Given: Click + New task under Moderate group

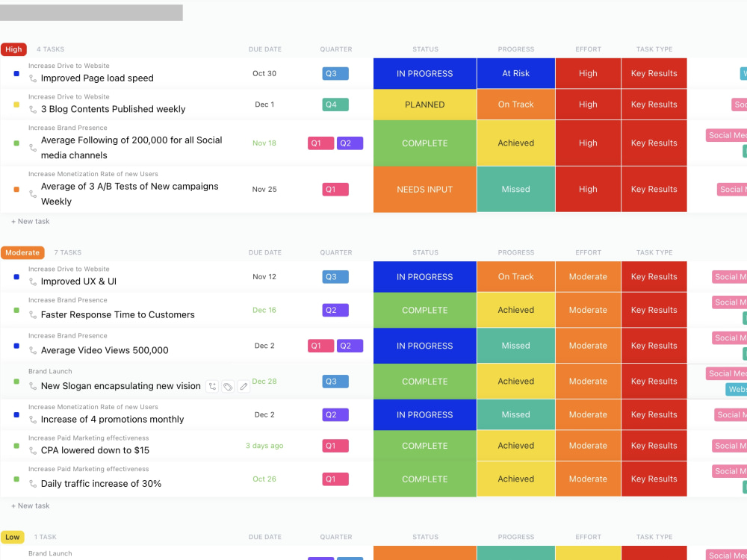Looking at the screenshot, I should coord(31,505).
